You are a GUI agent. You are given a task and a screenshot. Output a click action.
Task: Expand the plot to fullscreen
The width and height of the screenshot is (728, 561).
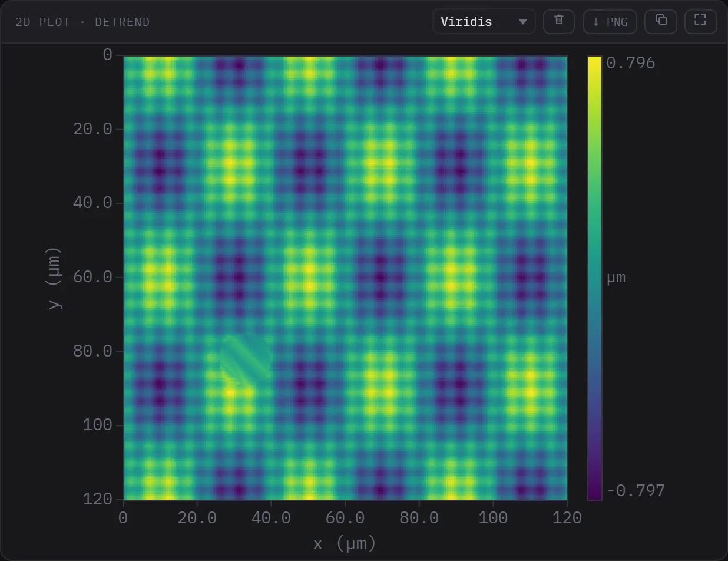[x=700, y=22]
